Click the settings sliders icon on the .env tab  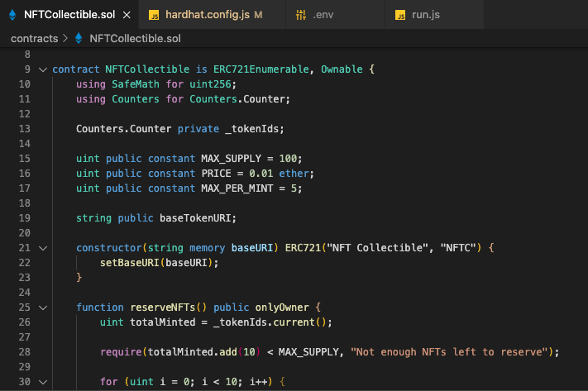(x=301, y=15)
